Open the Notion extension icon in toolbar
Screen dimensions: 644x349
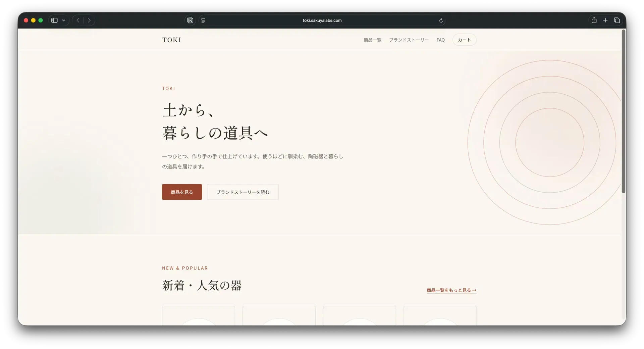190,20
